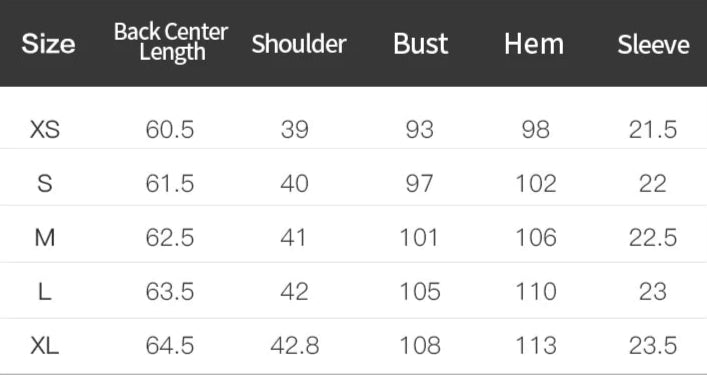Screen dimensions: 707x375
Task: Click the 101 bust measurement
Action: 419,238
